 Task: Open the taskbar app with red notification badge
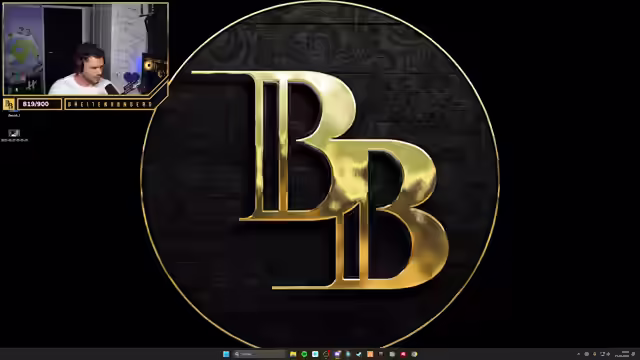(x=326, y=354)
